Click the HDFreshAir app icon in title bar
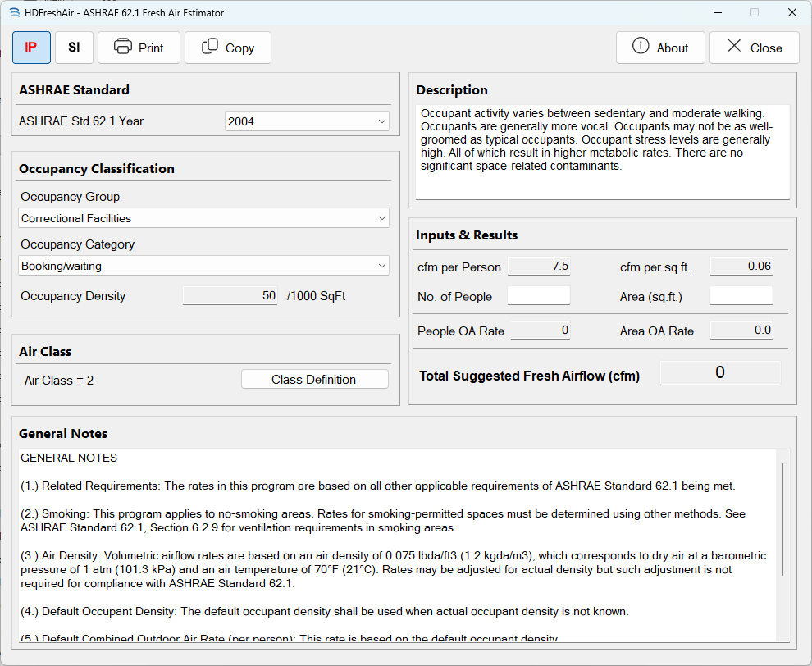Viewport: 812px width, 666px height. (x=15, y=12)
